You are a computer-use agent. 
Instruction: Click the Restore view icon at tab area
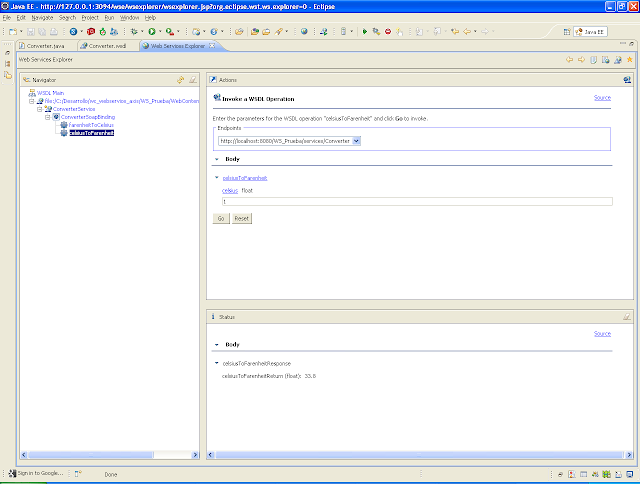click(x=631, y=44)
